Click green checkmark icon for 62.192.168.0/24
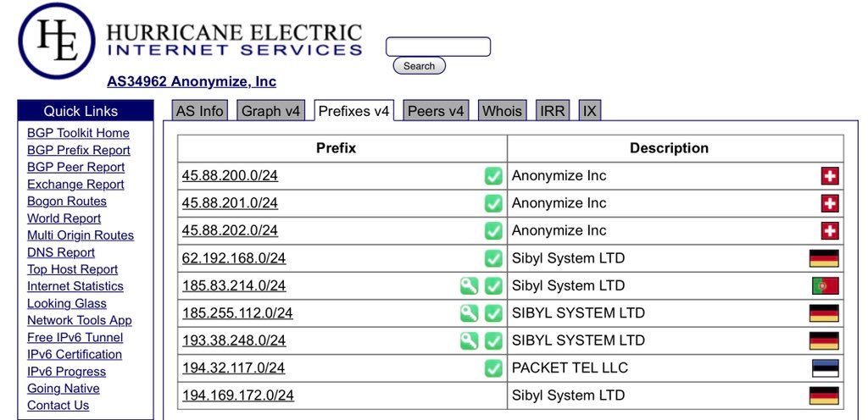Screen dimensions: 868x420 [493, 258]
